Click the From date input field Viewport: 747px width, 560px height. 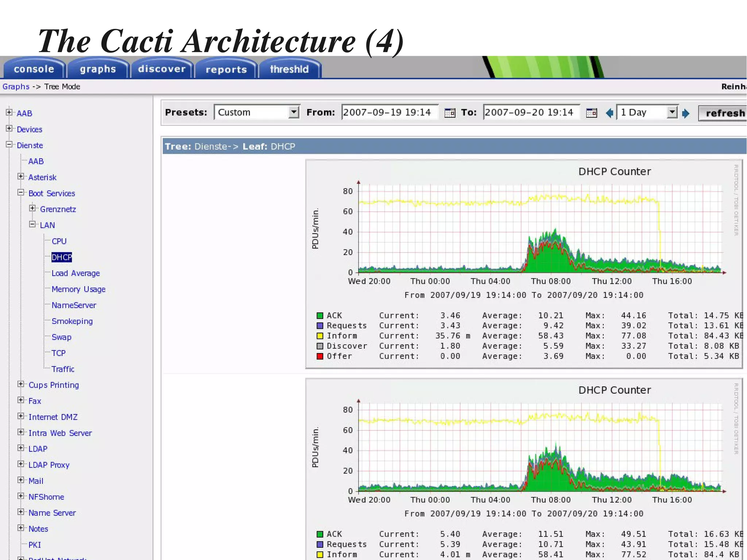pyautogui.click(x=390, y=112)
